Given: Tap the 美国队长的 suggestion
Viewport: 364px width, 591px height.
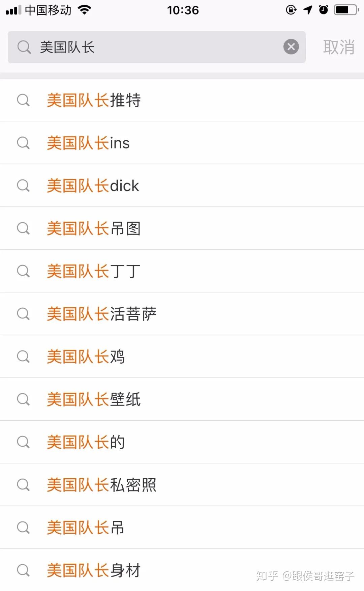Looking at the screenshot, I should pyautogui.click(x=86, y=442).
